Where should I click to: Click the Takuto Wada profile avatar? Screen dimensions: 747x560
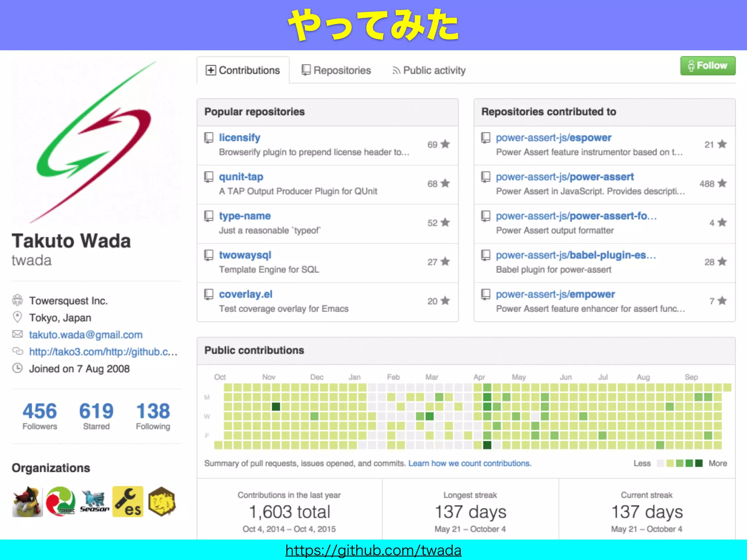pos(96,141)
